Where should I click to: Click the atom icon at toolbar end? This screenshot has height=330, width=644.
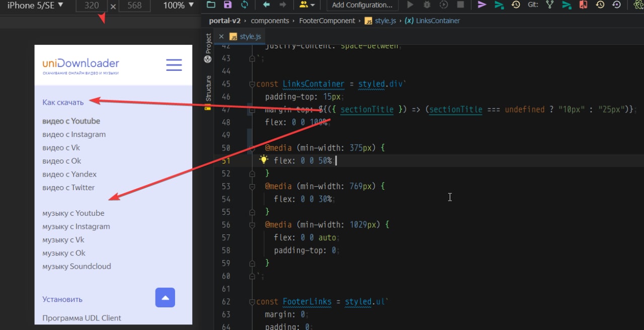638,5
